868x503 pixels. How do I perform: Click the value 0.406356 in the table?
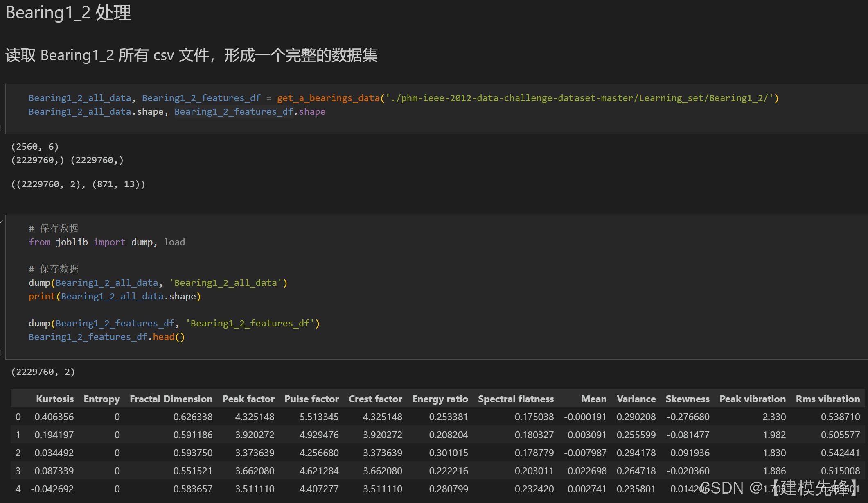pos(54,417)
